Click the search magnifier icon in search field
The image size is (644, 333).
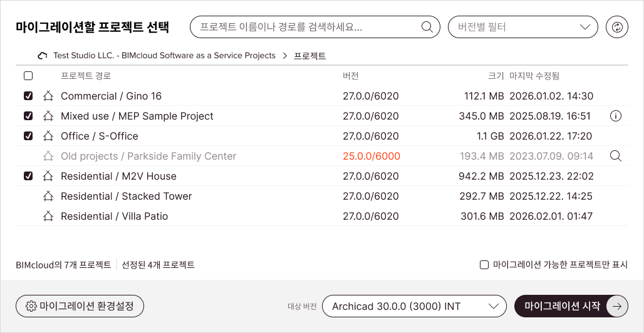[x=427, y=27]
